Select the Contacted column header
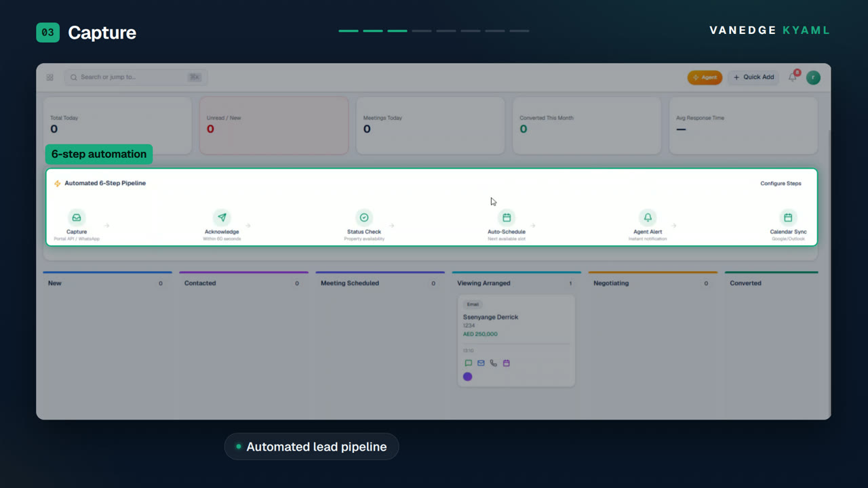Image resolution: width=868 pixels, height=488 pixels. click(244, 283)
